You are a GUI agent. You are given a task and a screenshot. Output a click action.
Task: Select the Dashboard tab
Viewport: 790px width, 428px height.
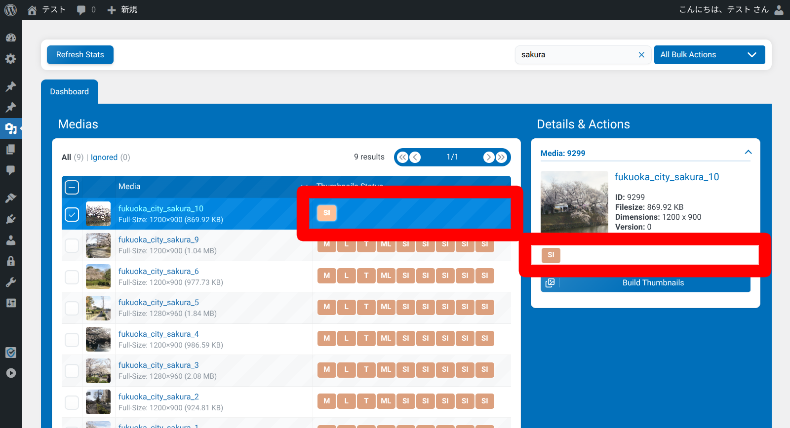tap(70, 92)
